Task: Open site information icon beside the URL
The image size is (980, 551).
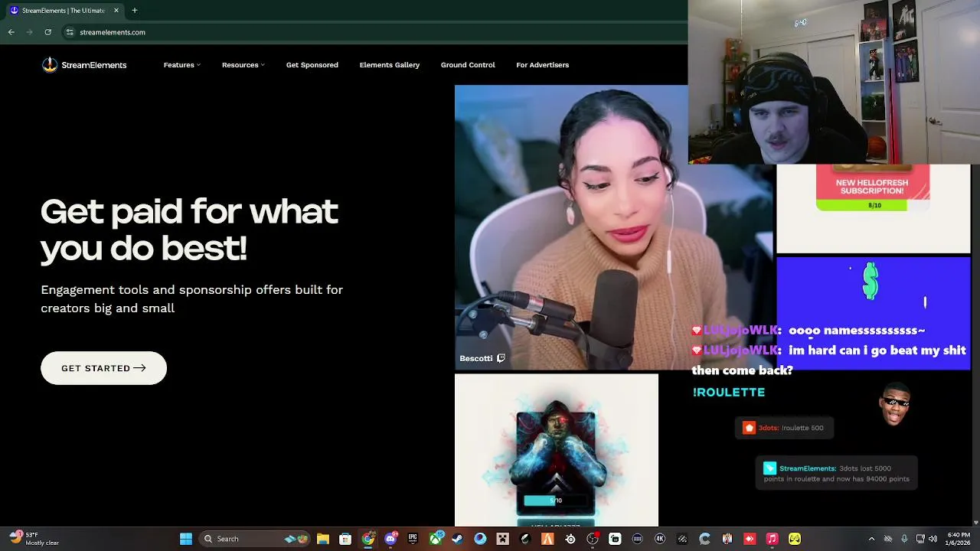Action: click(69, 32)
